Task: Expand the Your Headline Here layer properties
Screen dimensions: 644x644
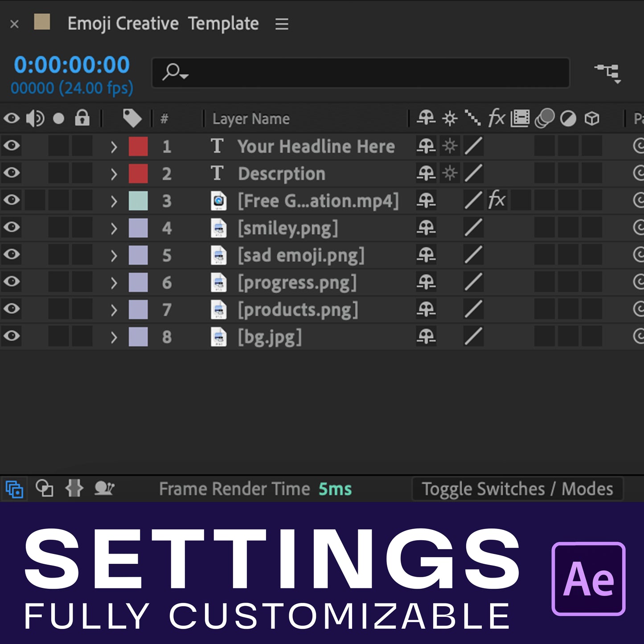Action: pos(114,147)
